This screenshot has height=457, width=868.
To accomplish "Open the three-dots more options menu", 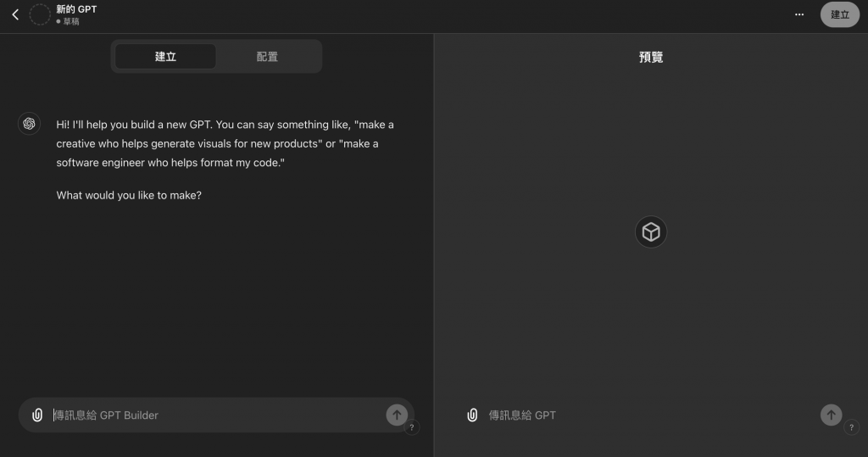I will [x=798, y=14].
